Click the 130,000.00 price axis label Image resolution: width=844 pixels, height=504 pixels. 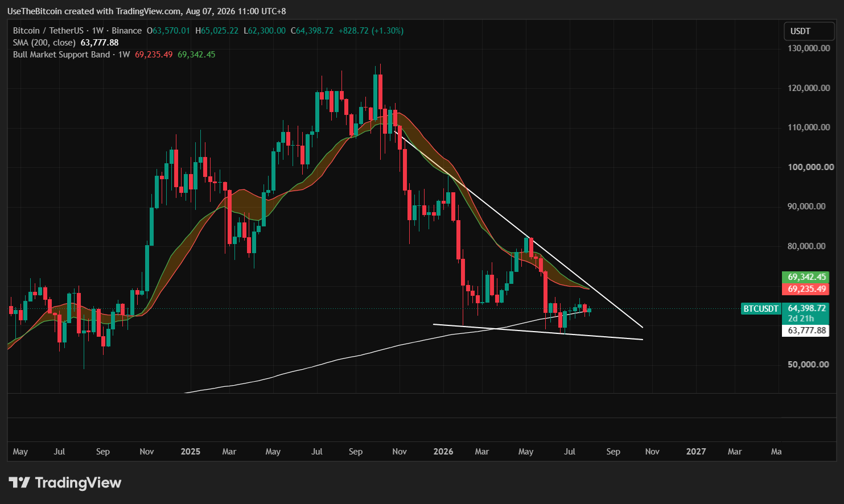[x=809, y=48]
